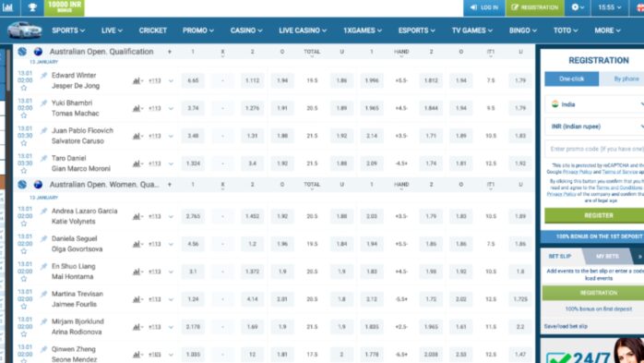Open the time zone dropdown showing 15:55
This screenshot has width=644, height=363.
[x=610, y=7]
